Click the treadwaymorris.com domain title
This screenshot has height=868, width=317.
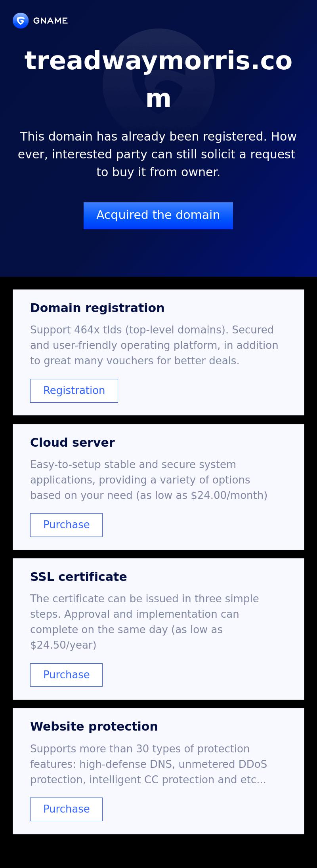point(158,61)
